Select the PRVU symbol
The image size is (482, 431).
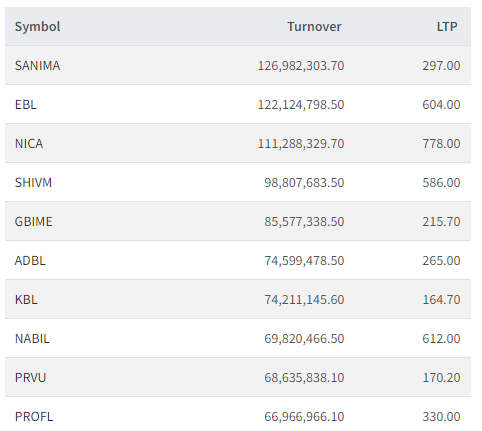point(30,378)
